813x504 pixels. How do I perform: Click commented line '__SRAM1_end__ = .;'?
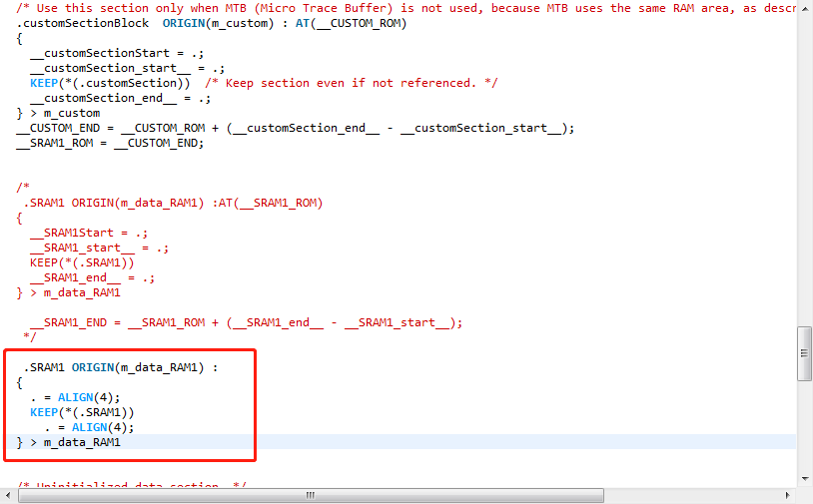(92, 278)
